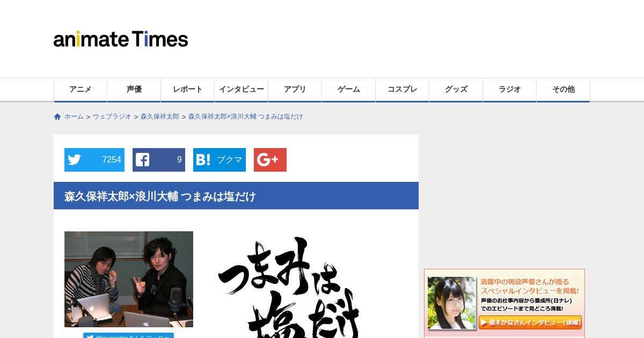The width and height of the screenshot is (644, 338).
Task: Click the woman's photo in interview ad
Action: coord(452,303)
